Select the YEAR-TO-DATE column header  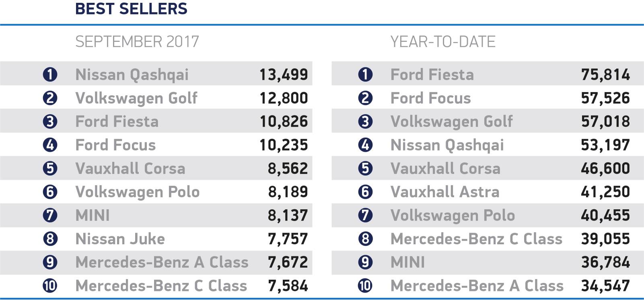pyautogui.click(x=443, y=42)
